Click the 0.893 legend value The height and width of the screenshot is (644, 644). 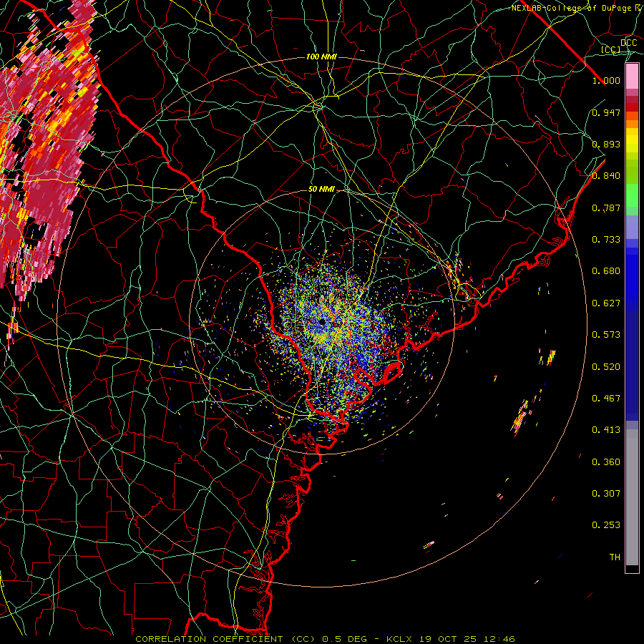point(606,144)
